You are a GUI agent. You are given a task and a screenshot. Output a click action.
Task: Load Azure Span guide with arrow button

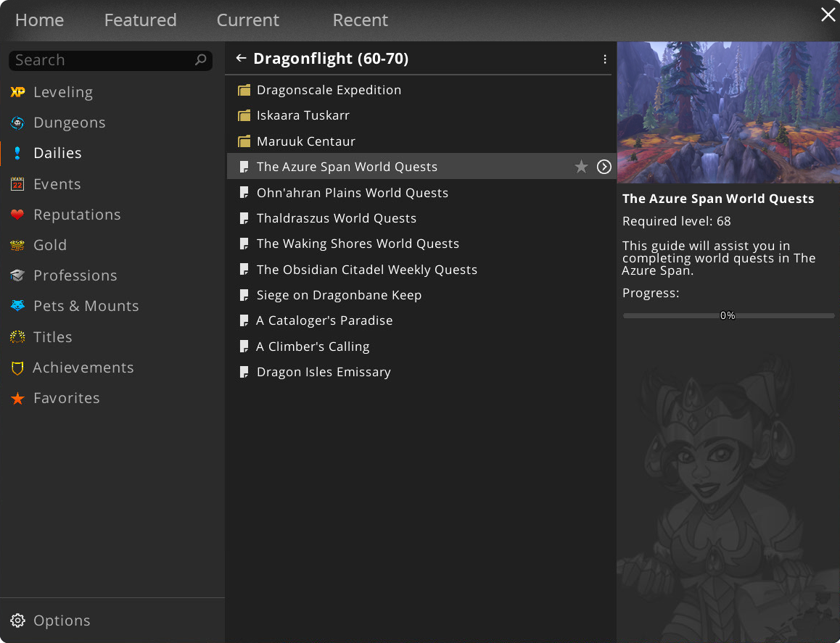(x=604, y=167)
